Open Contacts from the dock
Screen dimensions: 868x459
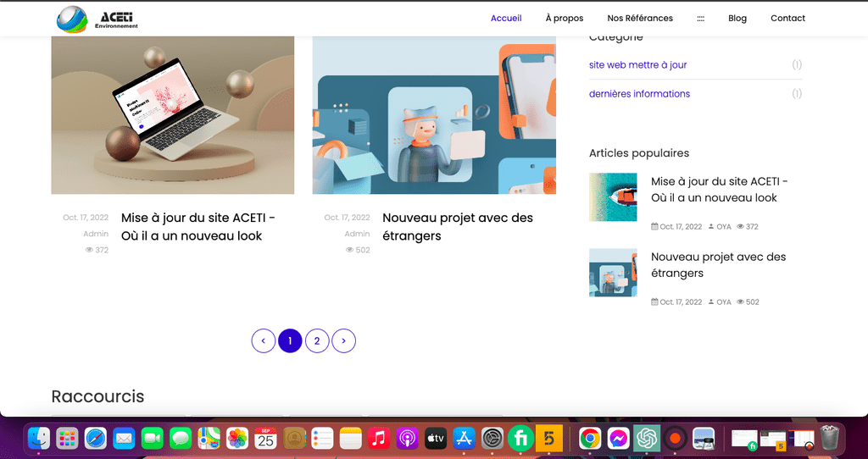tap(294, 439)
